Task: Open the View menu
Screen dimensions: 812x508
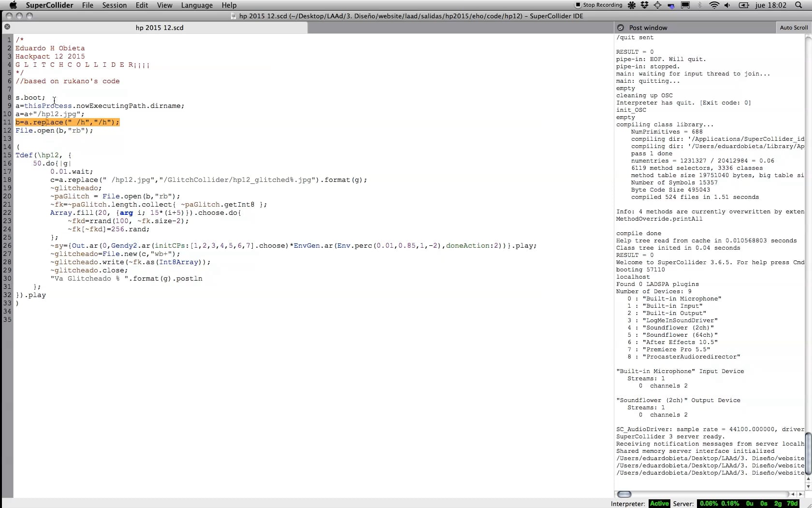Action: pos(164,5)
